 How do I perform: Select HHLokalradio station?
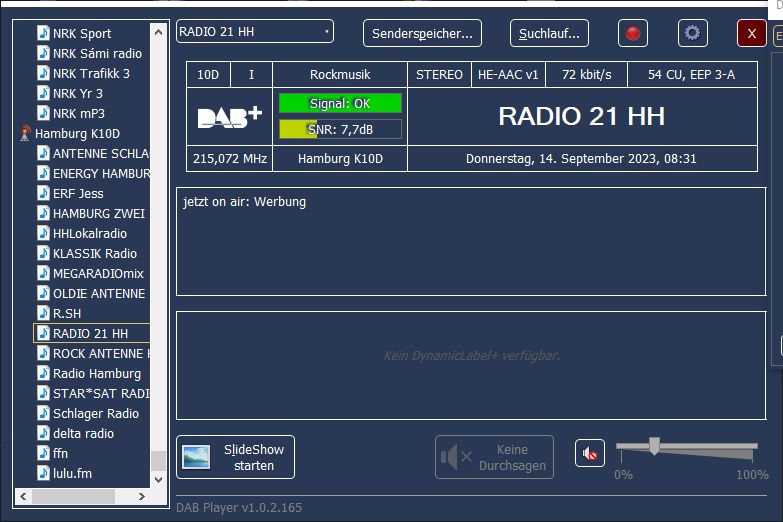(90, 233)
